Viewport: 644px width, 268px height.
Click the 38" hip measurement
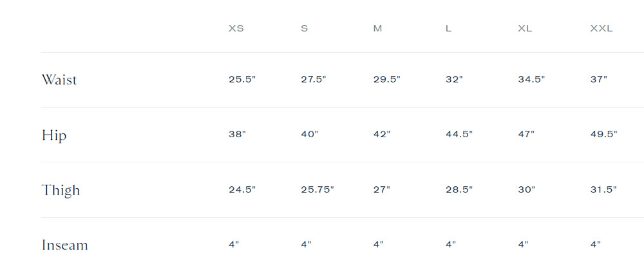pyautogui.click(x=238, y=135)
